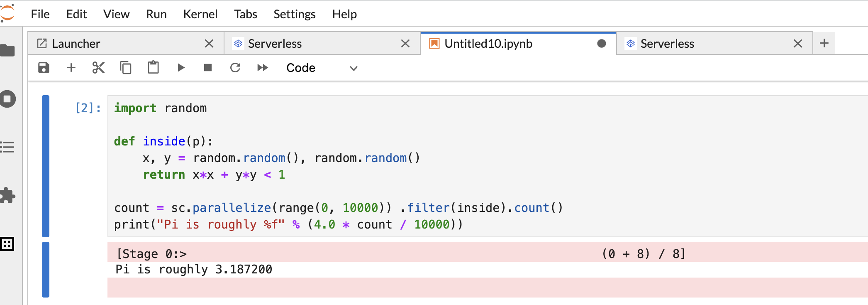Close the Launcher tab
The height and width of the screenshot is (305, 868).
(209, 44)
